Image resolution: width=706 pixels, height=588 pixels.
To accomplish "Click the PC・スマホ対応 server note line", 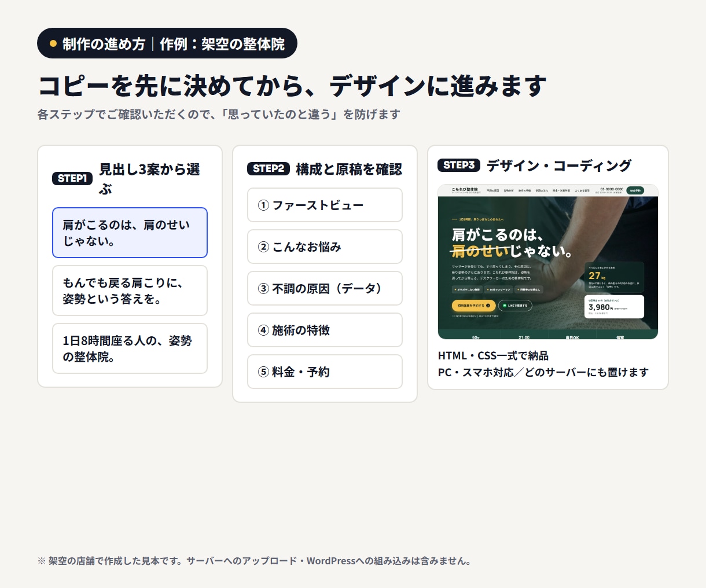I will click(543, 372).
